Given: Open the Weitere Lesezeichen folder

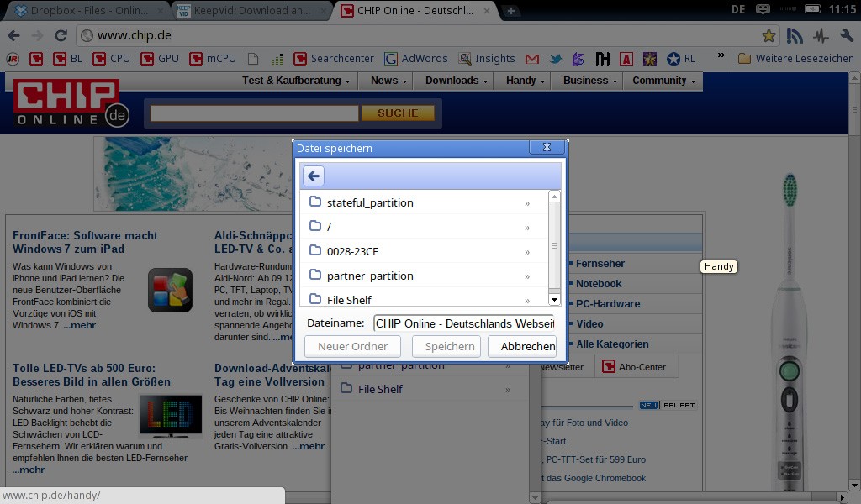Looking at the screenshot, I should point(796,59).
